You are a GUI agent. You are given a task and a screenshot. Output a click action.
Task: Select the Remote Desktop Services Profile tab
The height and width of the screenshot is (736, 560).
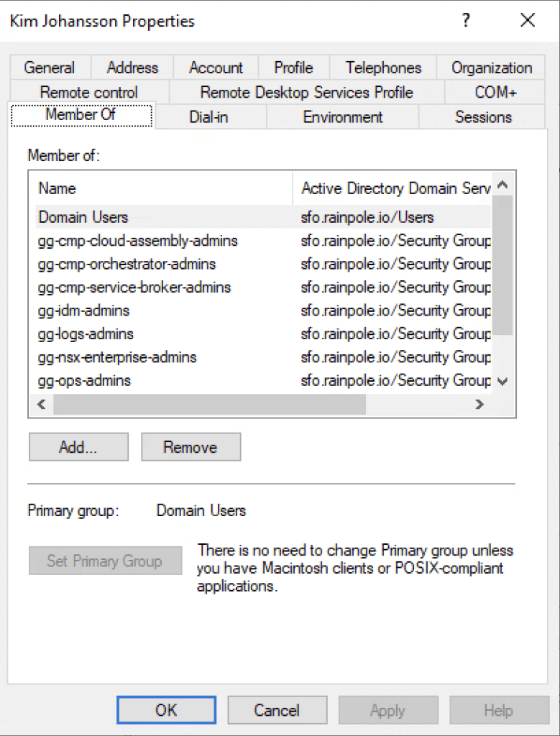(306, 92)
